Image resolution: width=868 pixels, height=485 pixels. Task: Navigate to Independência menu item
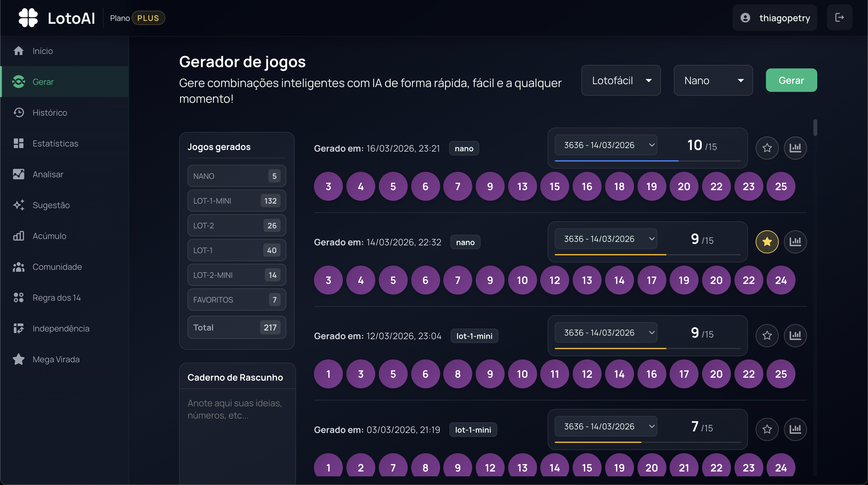coord(65,328)
